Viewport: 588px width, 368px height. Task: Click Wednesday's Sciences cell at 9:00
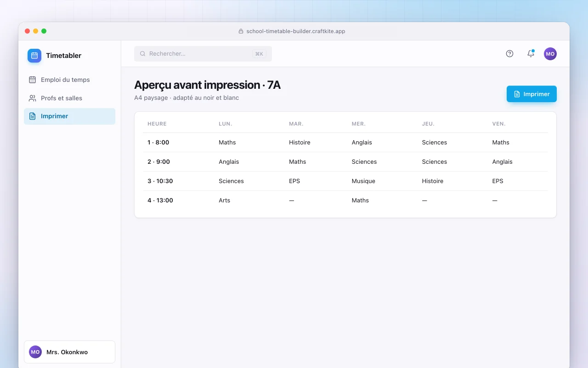364,162
